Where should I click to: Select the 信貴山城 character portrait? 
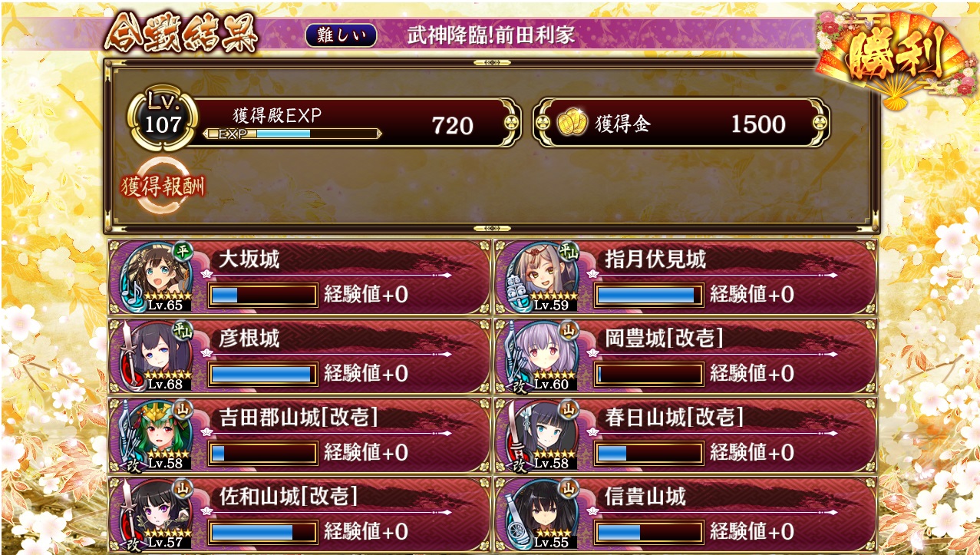(x=540, y=514)
